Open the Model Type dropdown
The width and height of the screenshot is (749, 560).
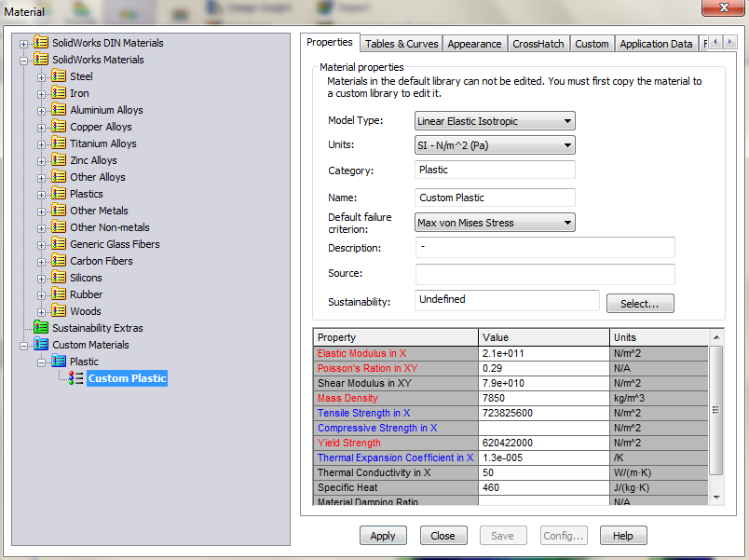495,121
